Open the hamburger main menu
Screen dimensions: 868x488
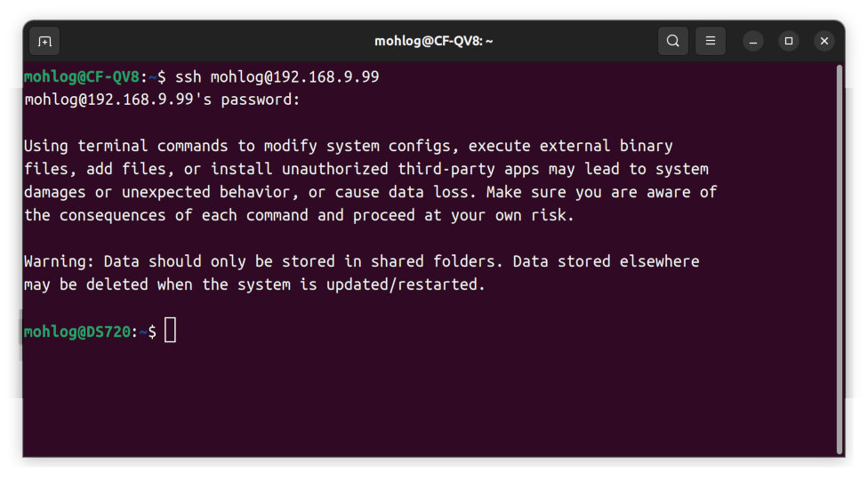pyautogui.click(x=711, y=41)
